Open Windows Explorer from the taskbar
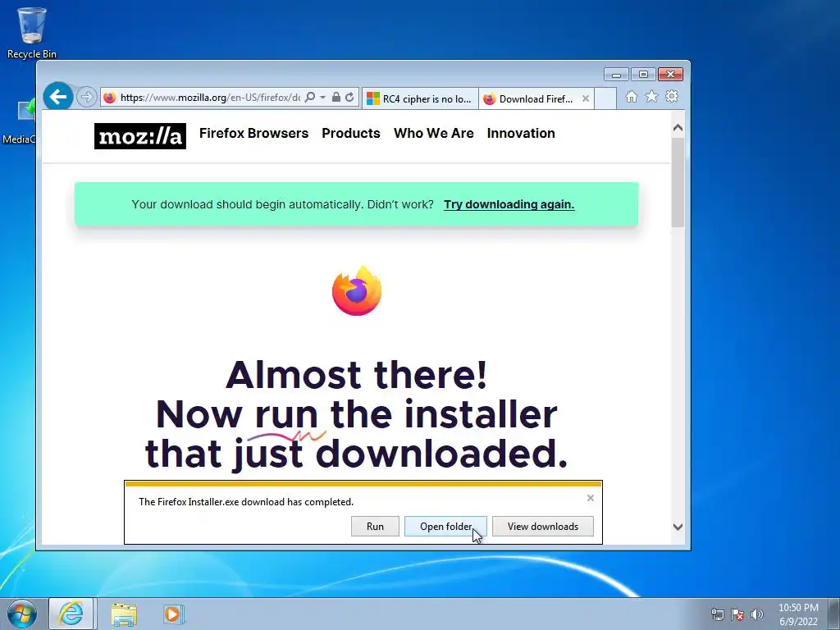Screen dimensions: 840x630 [124, 614]
